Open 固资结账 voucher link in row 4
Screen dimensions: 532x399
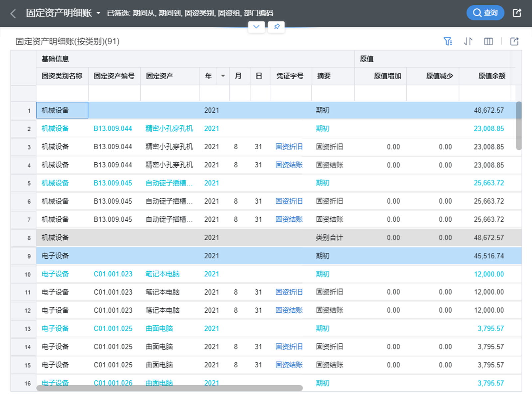pos(289,165)
